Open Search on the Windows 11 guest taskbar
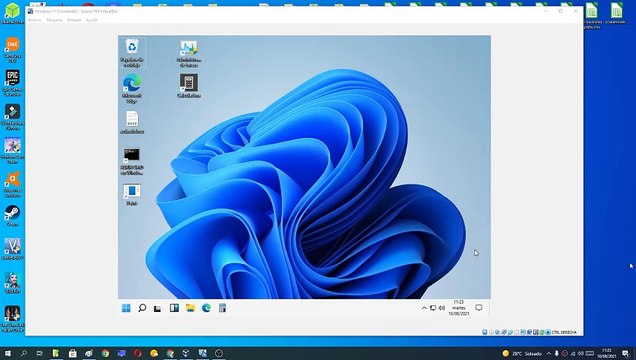 tap(142, 308)
